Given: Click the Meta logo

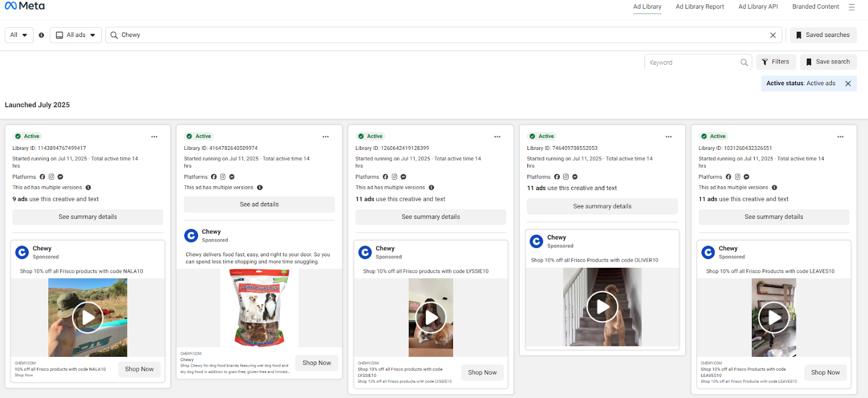Looking at the screenshot, I should point(25,6).
